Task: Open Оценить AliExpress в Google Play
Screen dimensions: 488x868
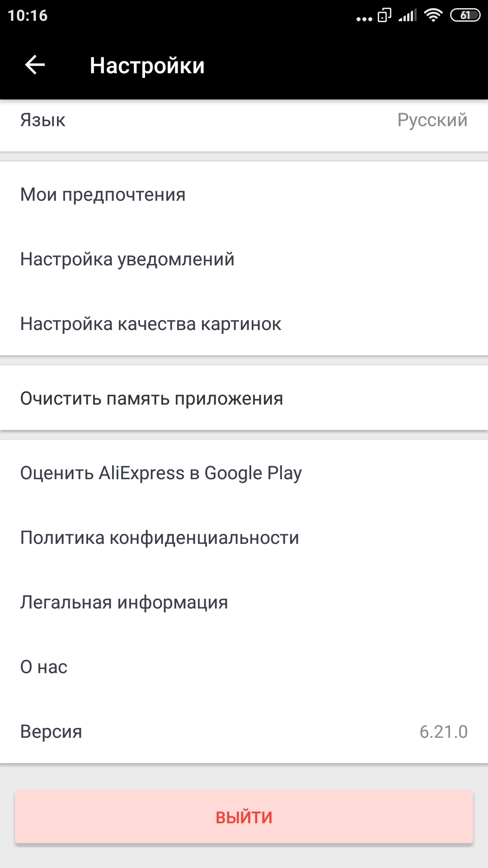Action: click(x=244, y=473)
